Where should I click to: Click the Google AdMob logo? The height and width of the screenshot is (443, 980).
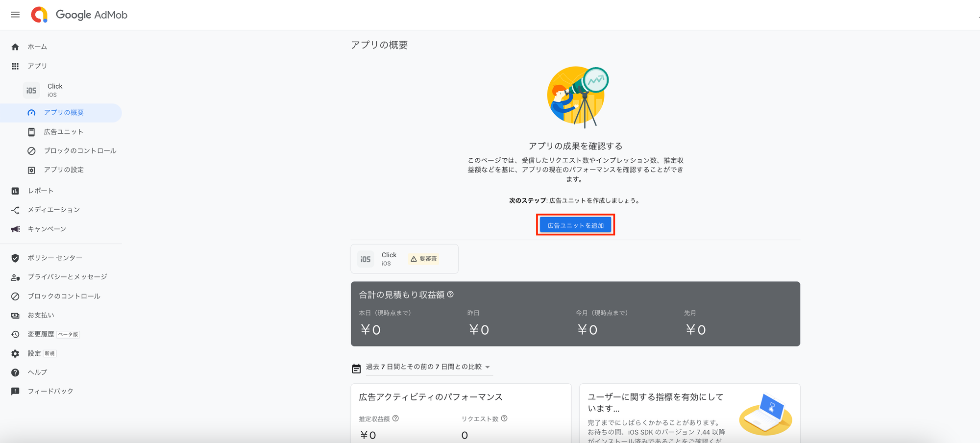click(79, 15)
